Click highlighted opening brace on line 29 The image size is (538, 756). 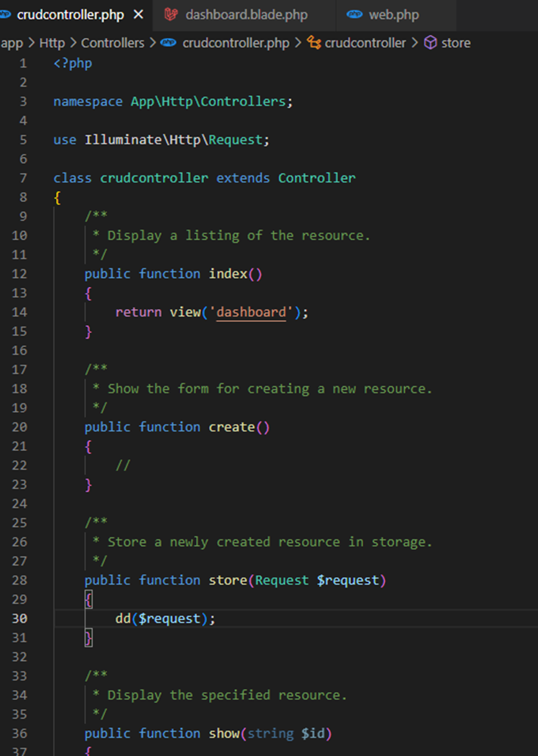(88, 600)
